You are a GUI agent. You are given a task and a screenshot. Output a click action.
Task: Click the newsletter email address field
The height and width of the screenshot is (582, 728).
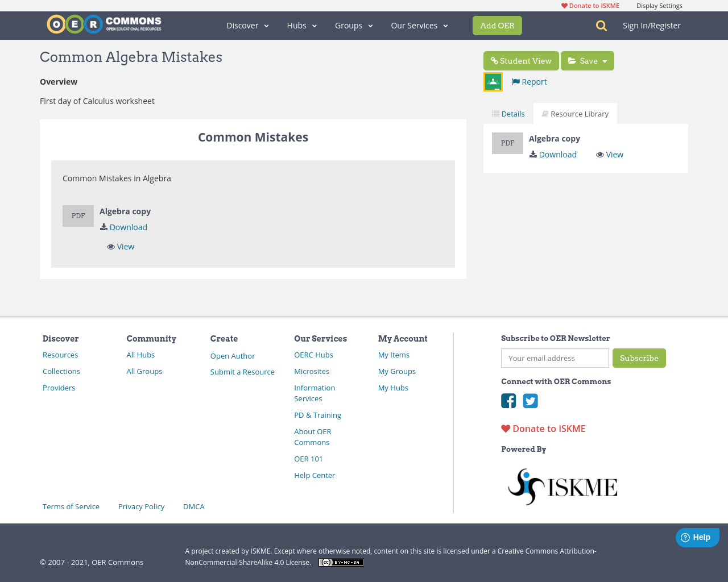point(555,358)
